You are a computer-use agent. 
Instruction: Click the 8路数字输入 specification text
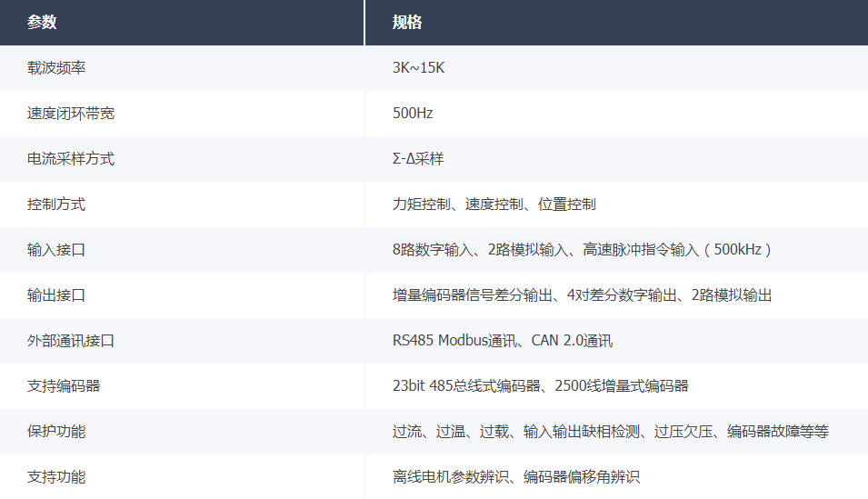coord(433,250)
